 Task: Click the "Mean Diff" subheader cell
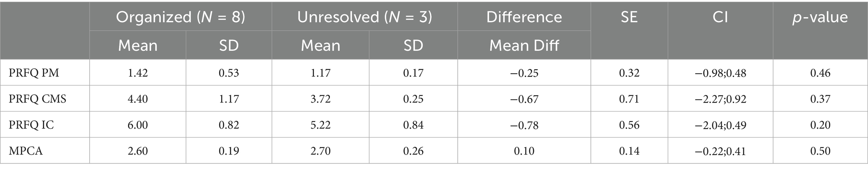pos(524,45)
